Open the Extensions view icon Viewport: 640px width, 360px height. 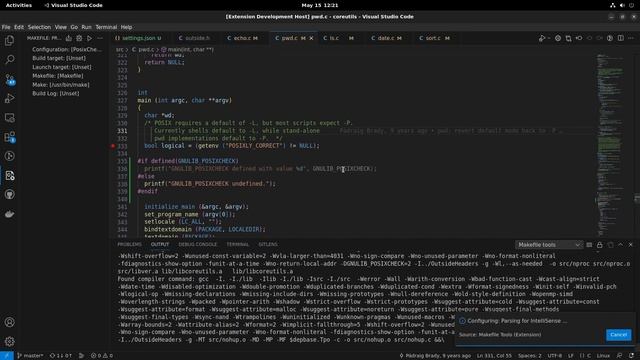click(9, 137)
